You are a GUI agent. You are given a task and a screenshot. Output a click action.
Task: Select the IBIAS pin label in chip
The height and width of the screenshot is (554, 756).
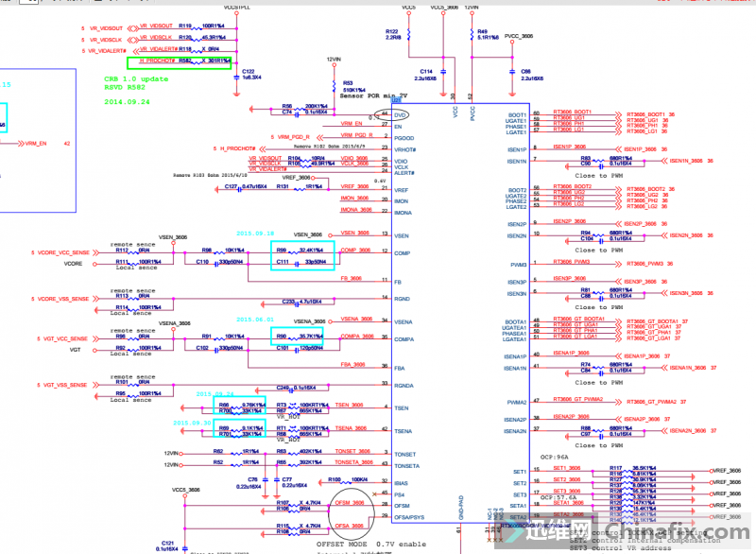tap(401, 483)
